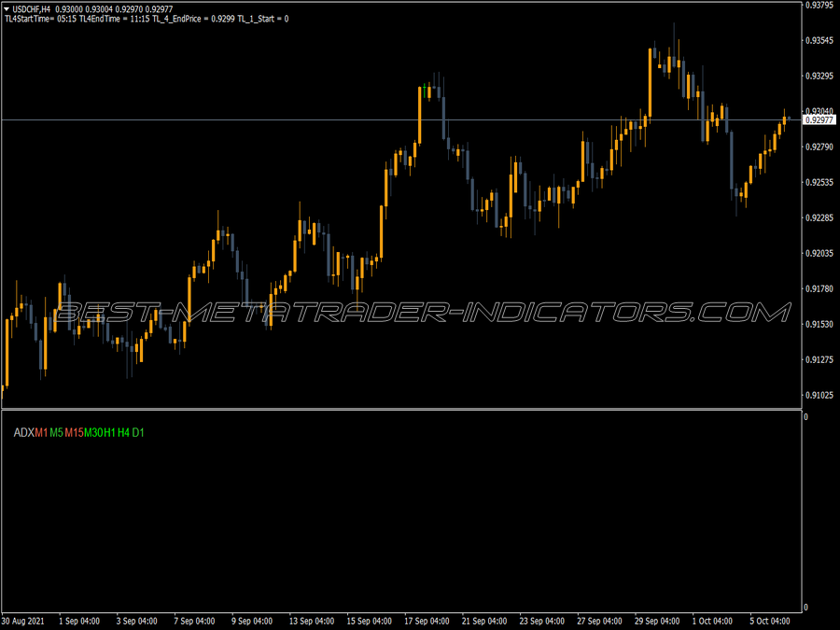Click the 27 Sep 04:00 time label
840x630 pixels.
(x=599, y=622)
